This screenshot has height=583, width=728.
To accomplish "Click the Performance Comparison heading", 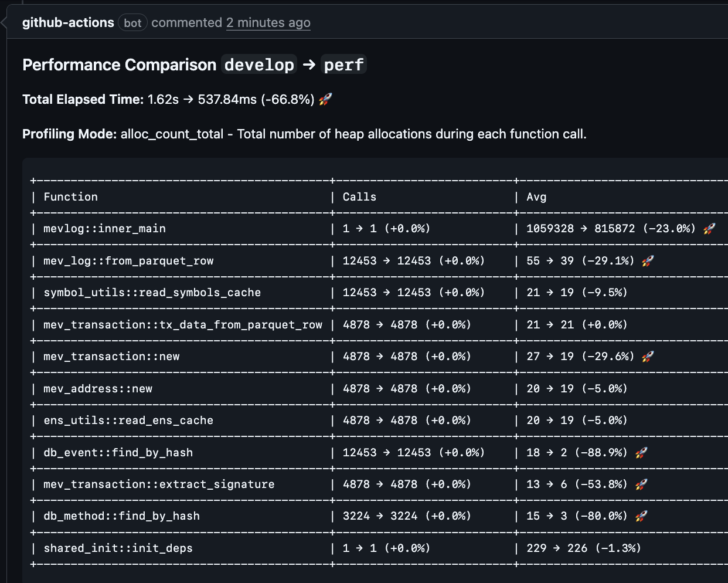I will pyautogui.click(x=120, y=65).
